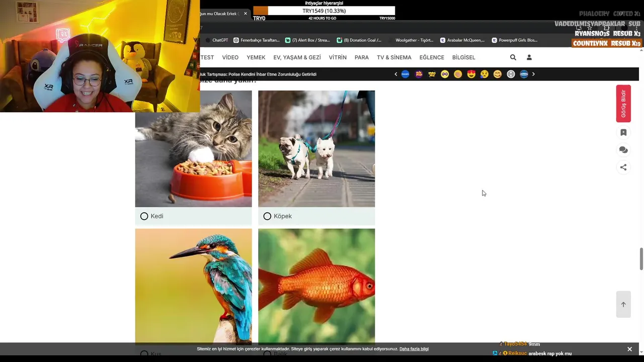Open the PARA menu item
The height and width of the screenshot is (362, 644).
tap(362, 57)
